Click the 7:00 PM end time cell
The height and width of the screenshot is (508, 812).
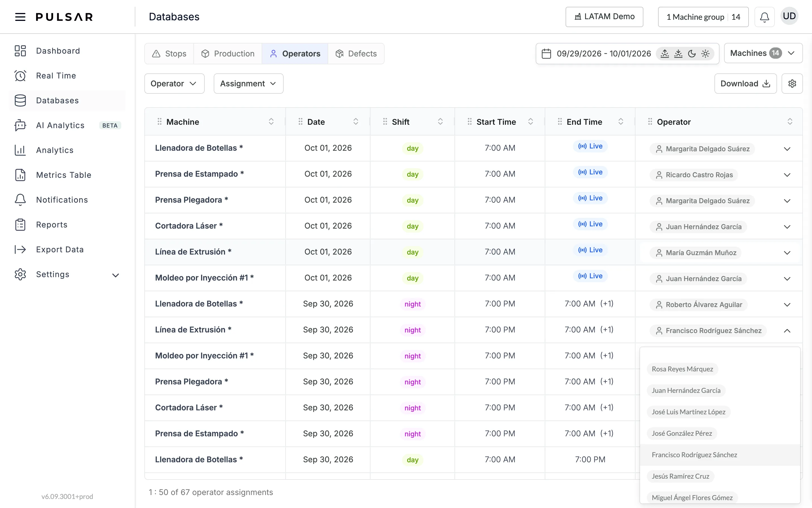[x=590, y=459]
